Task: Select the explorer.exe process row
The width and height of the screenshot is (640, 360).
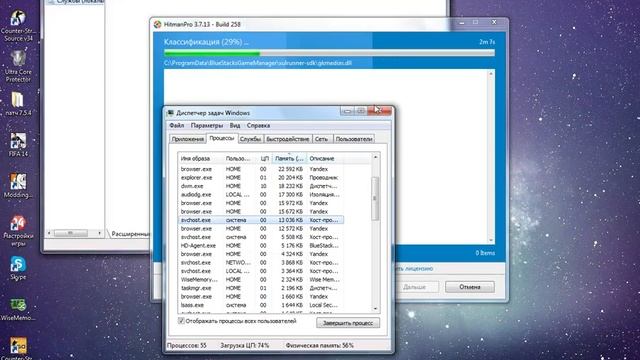Action: (260, 178)
